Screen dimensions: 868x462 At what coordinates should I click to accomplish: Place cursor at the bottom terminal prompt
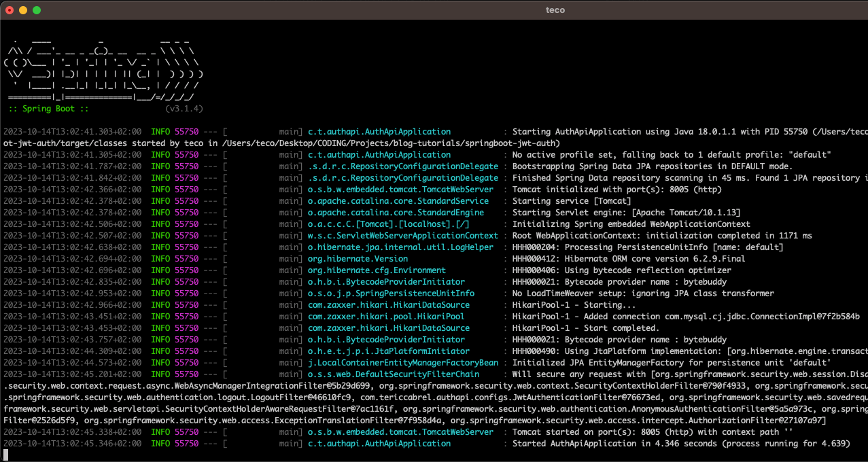pyautogui.click(x=6, y=455)
